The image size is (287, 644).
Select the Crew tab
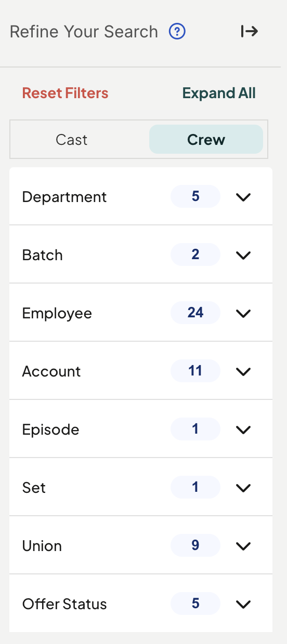[x=206, y=140]
